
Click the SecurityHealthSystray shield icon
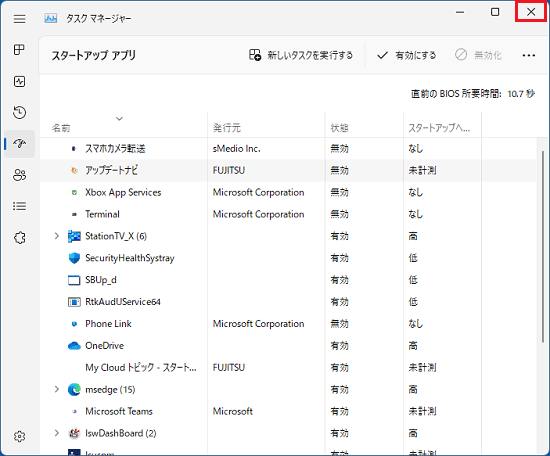click(x=74, y=258)
